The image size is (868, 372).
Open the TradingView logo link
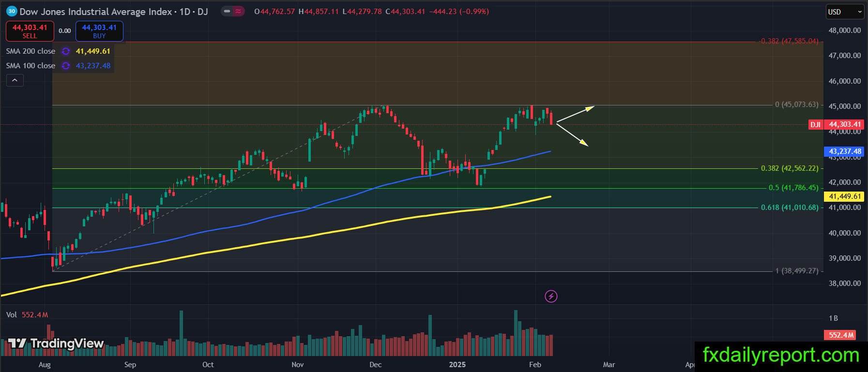point(56,343)
